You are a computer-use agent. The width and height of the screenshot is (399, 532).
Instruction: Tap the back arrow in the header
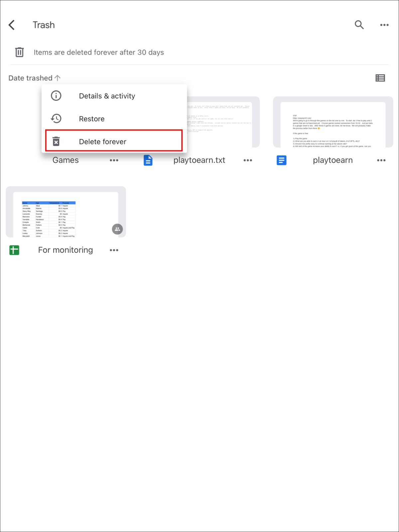point(12,25)
